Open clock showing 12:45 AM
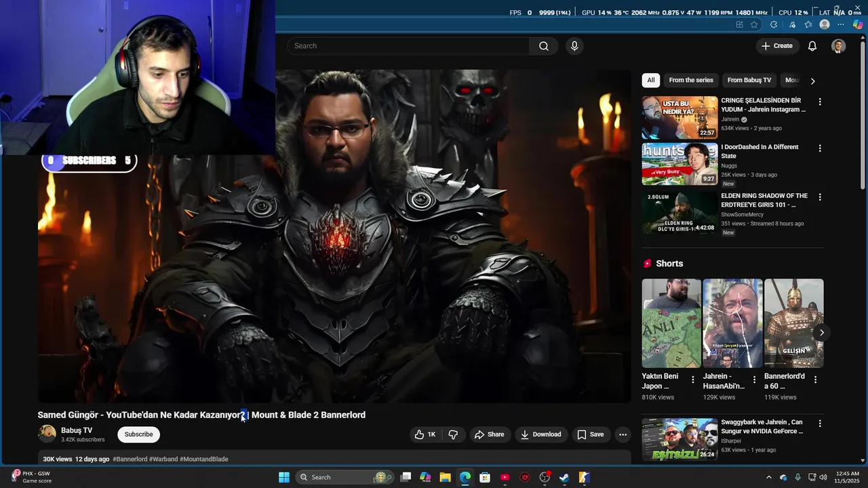 click(848, 477)
